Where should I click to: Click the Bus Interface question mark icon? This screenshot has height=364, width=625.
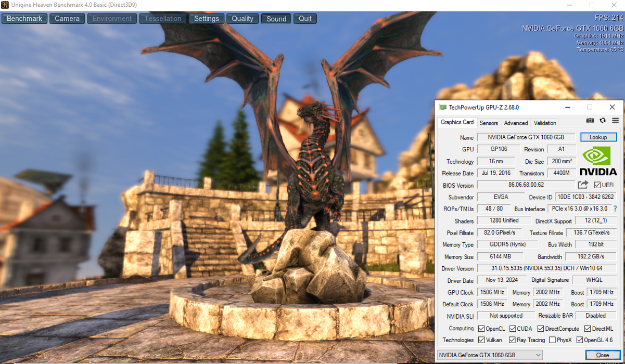click(x=615, y=209)
